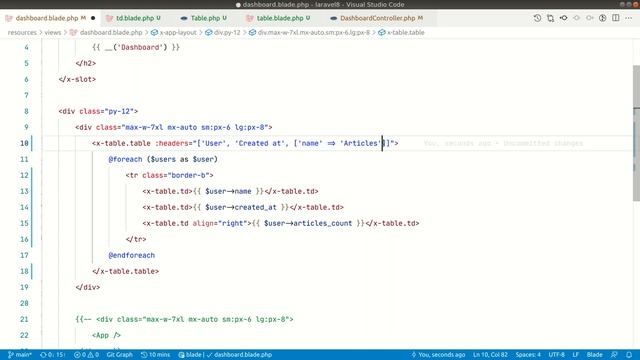This screenshot has height=360, width=640.
Task: Click line number 15 in gutter
Action: (24, 223)
